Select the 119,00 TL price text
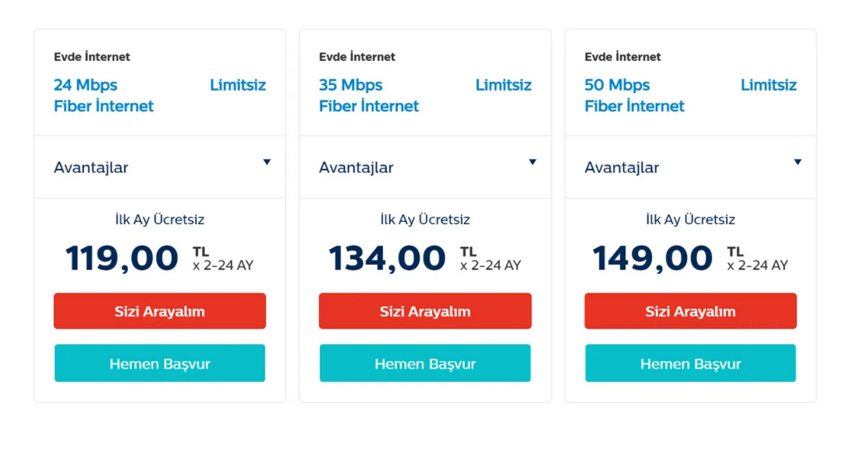The image size is (868, 452). click(x=122, y=258)
